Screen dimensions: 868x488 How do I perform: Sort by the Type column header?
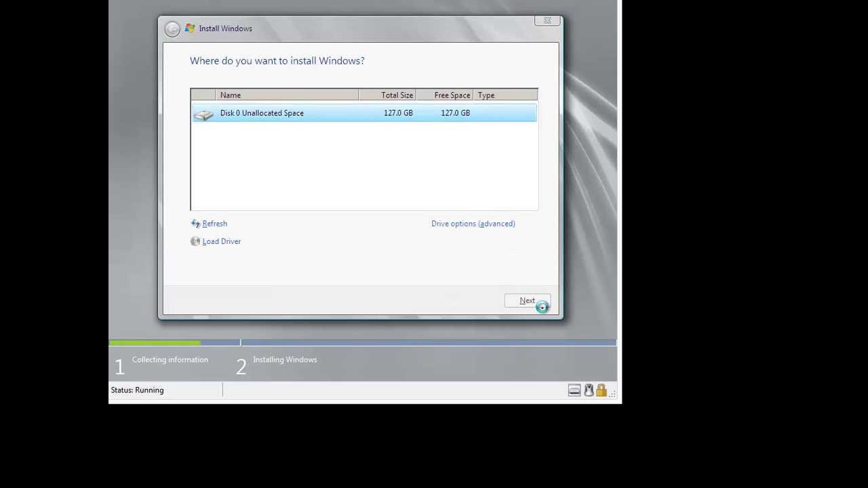point(505,96)
